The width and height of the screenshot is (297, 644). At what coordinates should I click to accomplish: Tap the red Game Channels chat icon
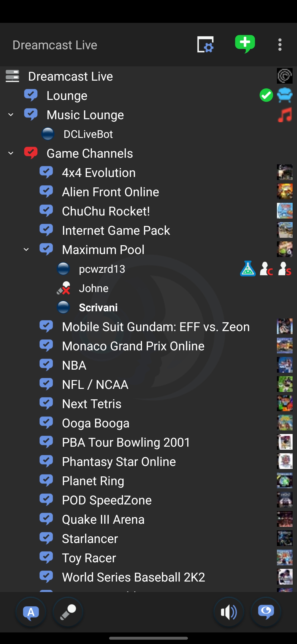pos(31,153)
